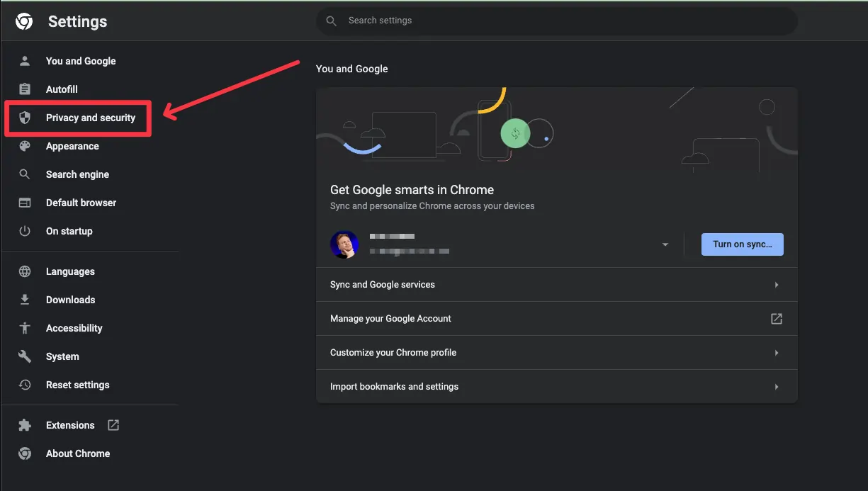Click the restore clock icon for Reset settings
The image size is (868, 491).
(25, 385)
